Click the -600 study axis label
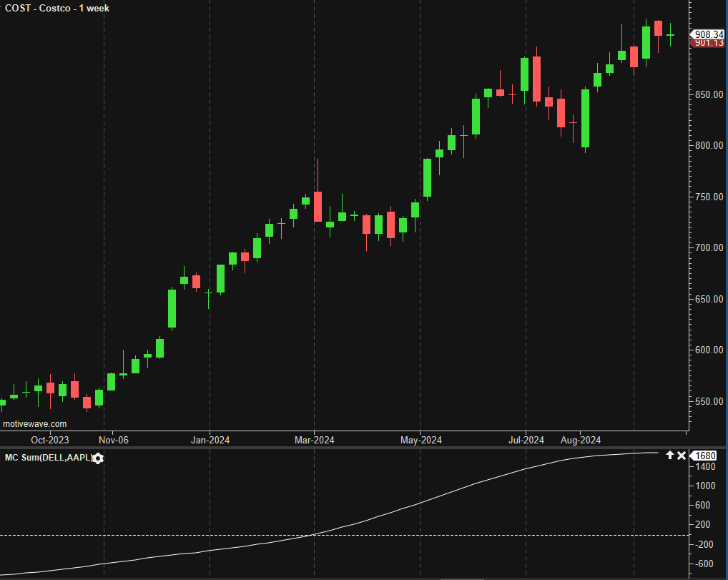The width and height of the screenshot is (728, 580). pos(703,564)
